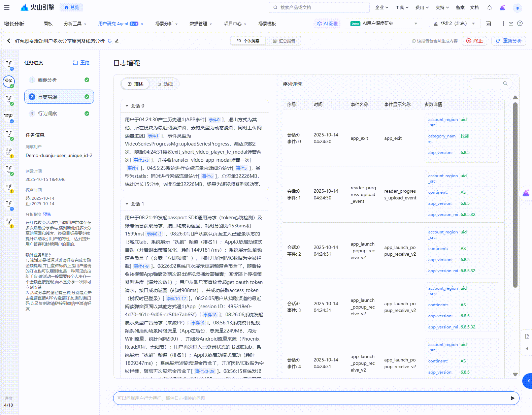
Task: Click the edit pencil next to report title
Action: (x=117, y=41)
